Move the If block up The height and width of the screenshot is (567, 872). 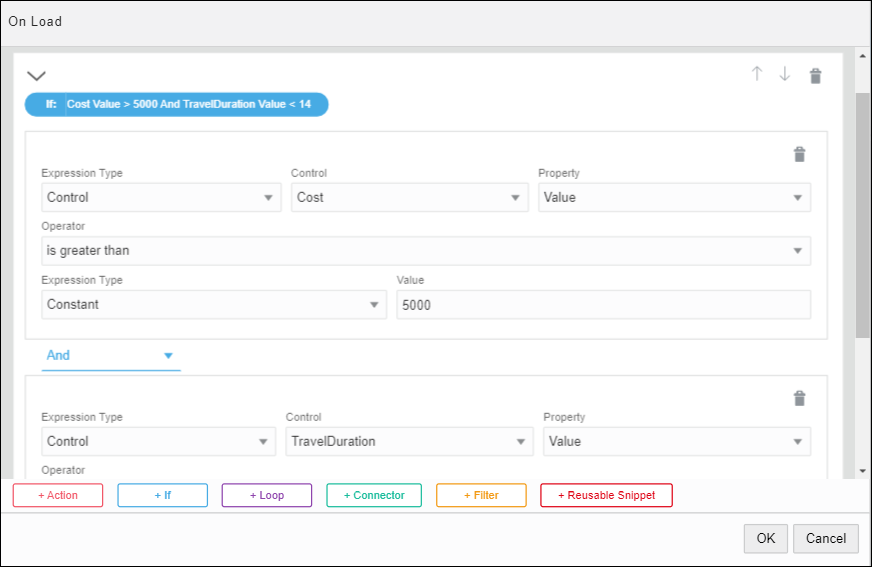click(756, 74)
